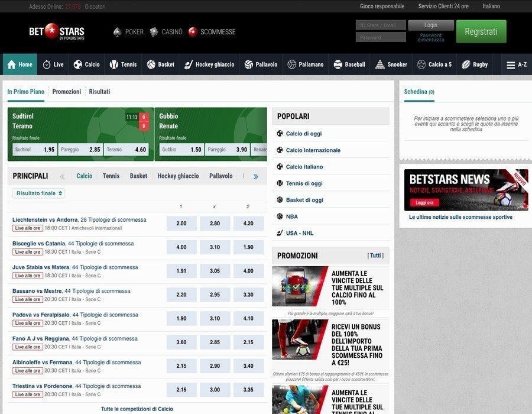Select the Calcio tab under Principali
Screen dimensions: 532x414
coord(84,176)
